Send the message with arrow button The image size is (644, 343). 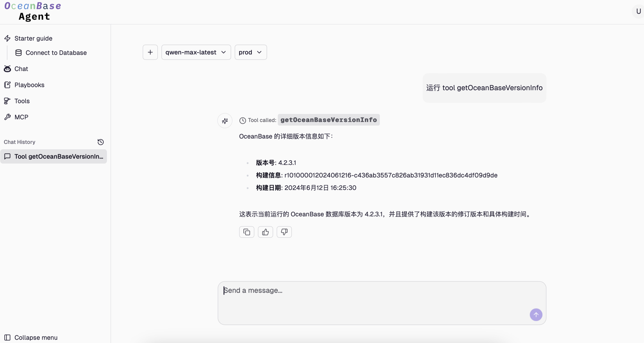pyautogui.click(x=536, y=315)
